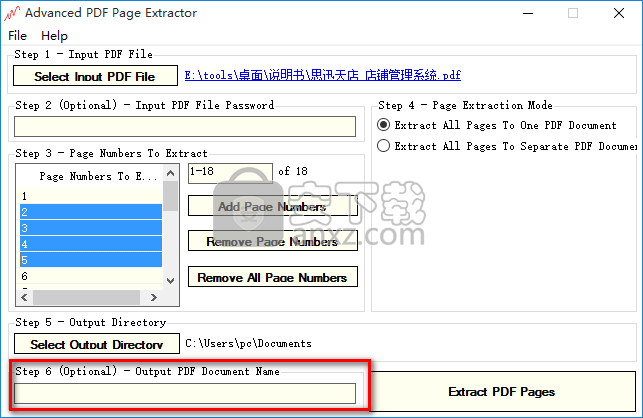Select Extract All Pages To Separate PDF Documents

click(x=507, y=146)
